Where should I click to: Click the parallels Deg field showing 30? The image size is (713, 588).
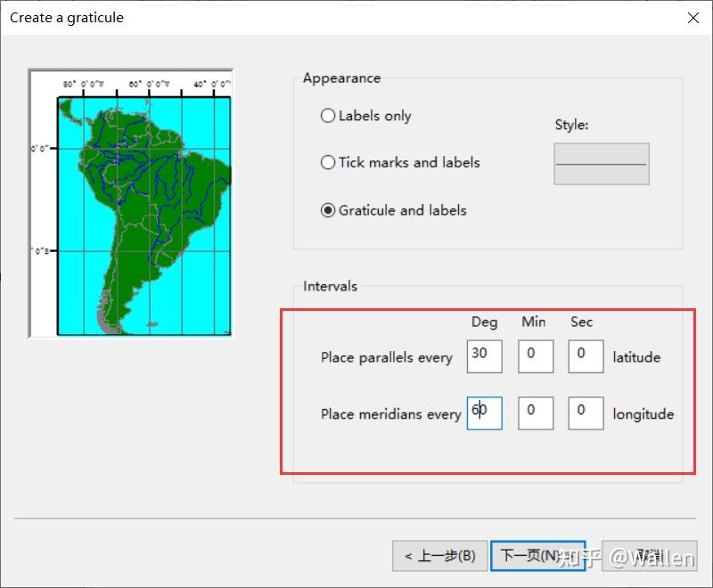coord(484,356)
